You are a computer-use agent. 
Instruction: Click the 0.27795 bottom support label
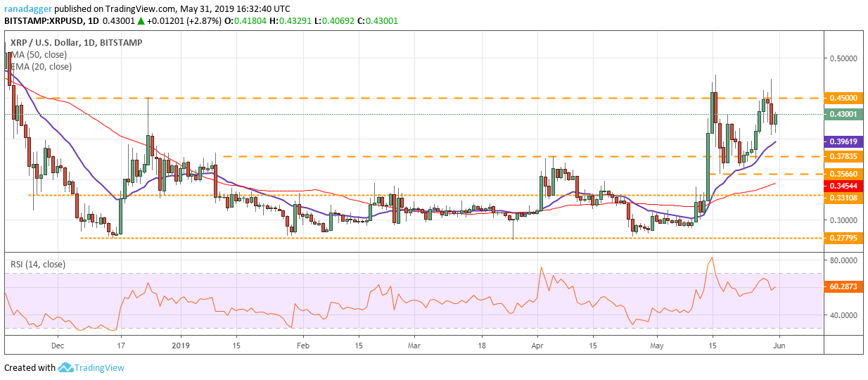pos(844,238)
